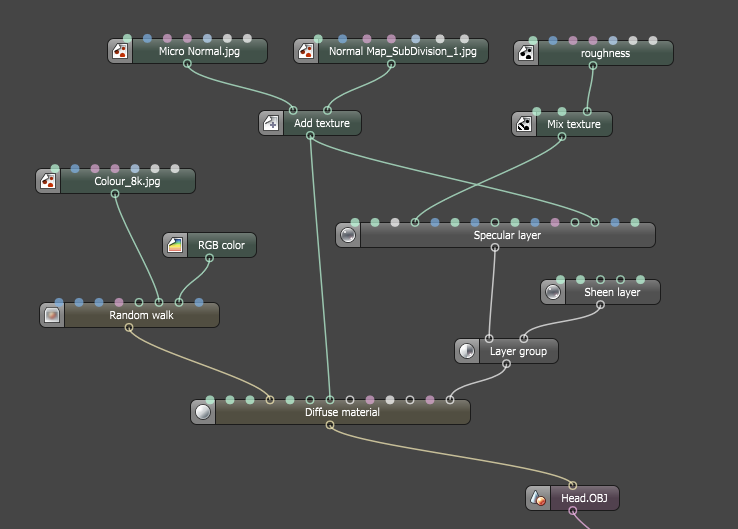Click the Head.OBJ mesh icon

538,498
